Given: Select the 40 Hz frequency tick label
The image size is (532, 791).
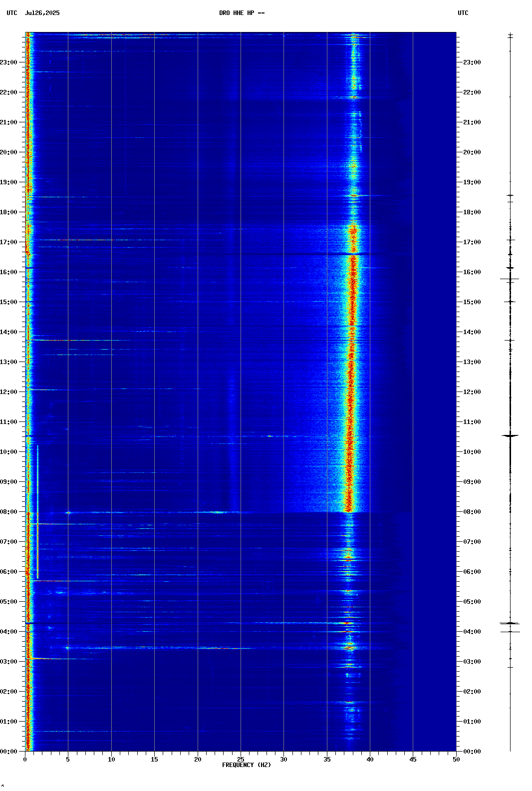Looking at the screenshot, I should (370, 760).
